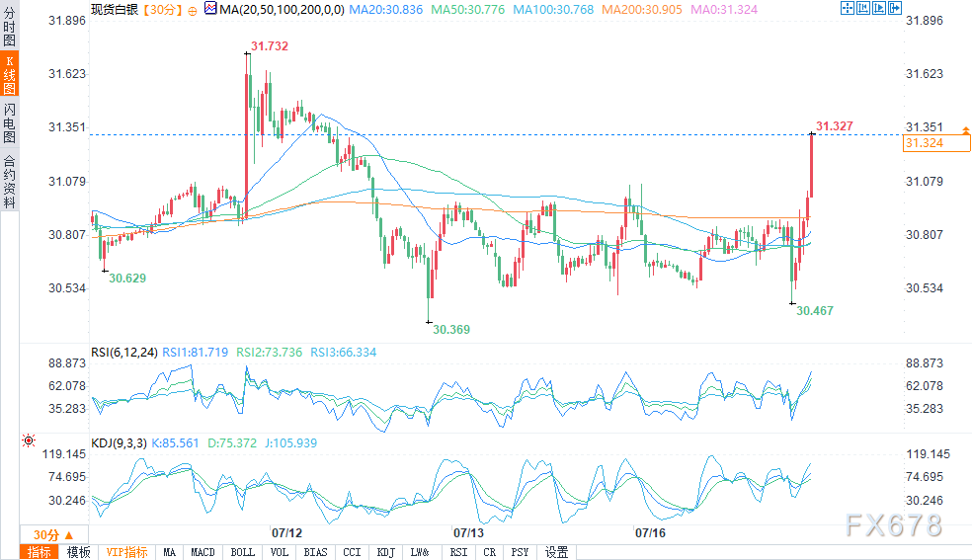Click the 07/13 date label on time axis
This screenshot has width=972, height=560.
tap(468, 532)
